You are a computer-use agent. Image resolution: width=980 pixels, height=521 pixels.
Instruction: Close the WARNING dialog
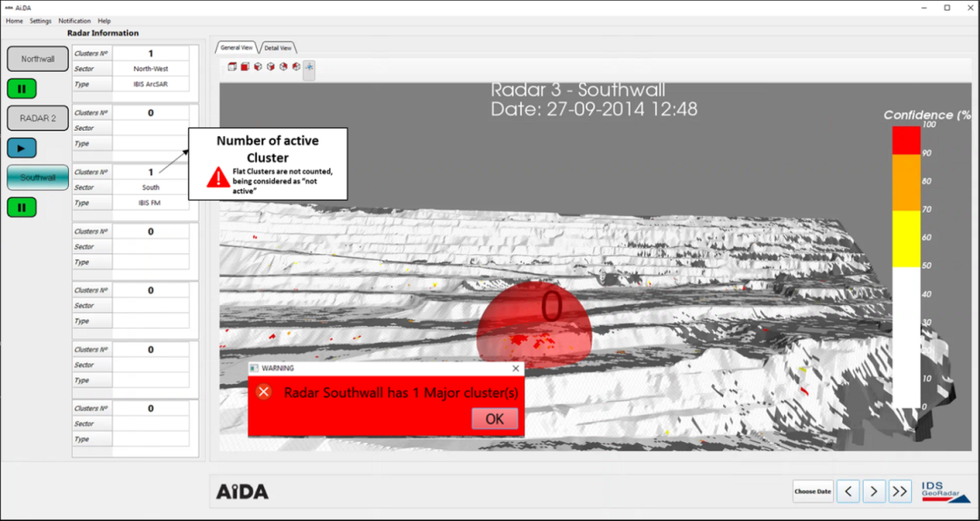[x=515, y=369]
